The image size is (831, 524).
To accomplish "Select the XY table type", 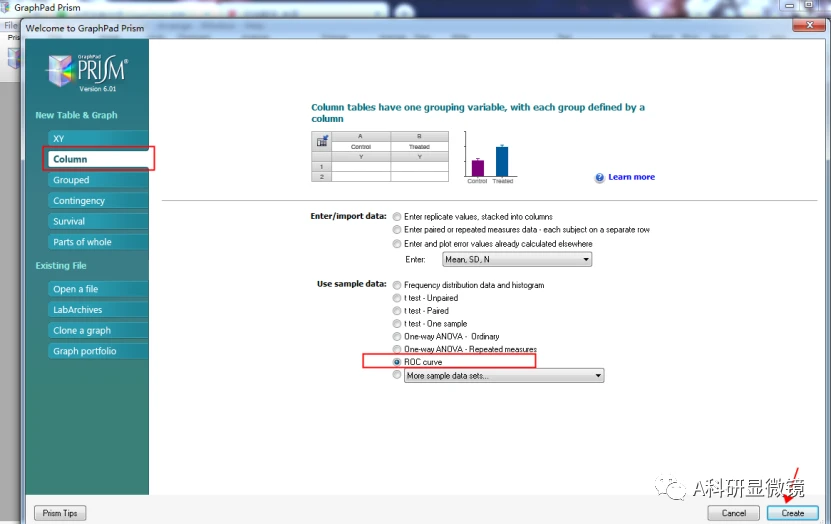I will (98, 138).
